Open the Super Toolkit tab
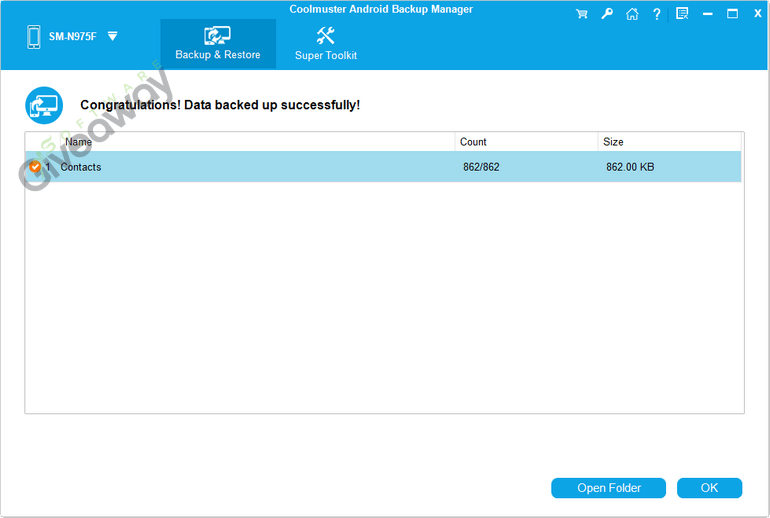 pos(326,44)
